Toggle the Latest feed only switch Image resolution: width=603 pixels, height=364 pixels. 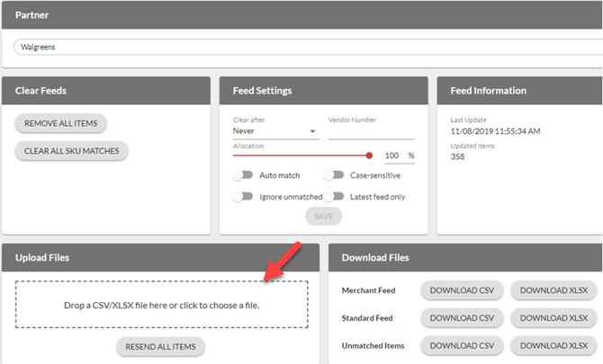(x=334, y=196)
